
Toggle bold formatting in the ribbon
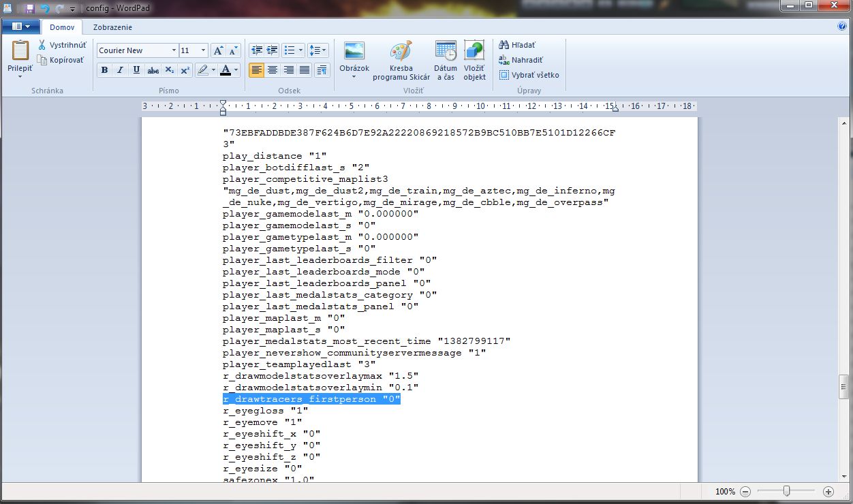(104, 70)
